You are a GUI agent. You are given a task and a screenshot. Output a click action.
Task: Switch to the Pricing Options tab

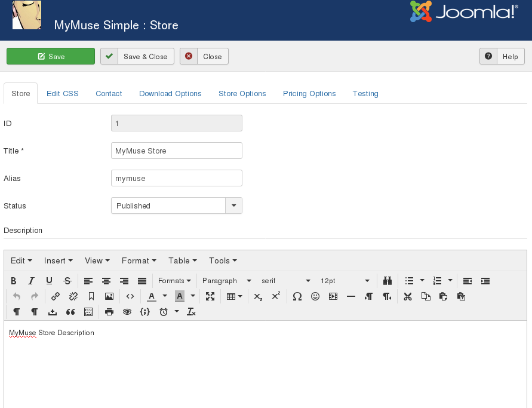pyautogui.click(x=309, y=94)
